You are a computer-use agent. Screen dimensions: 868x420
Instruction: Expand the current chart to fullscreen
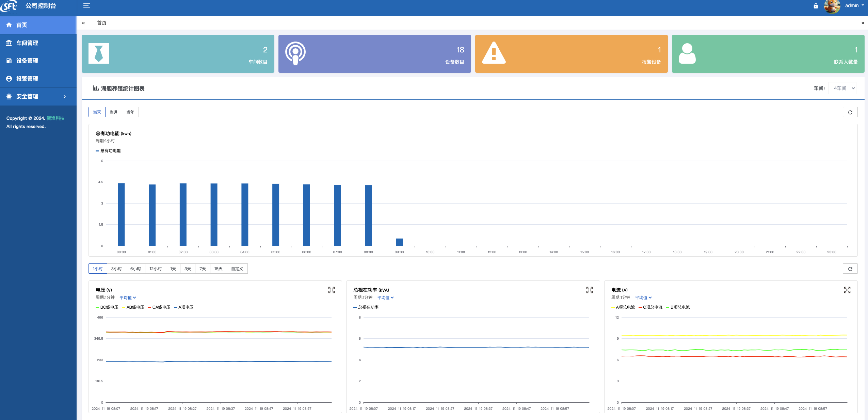pos(847,290)
